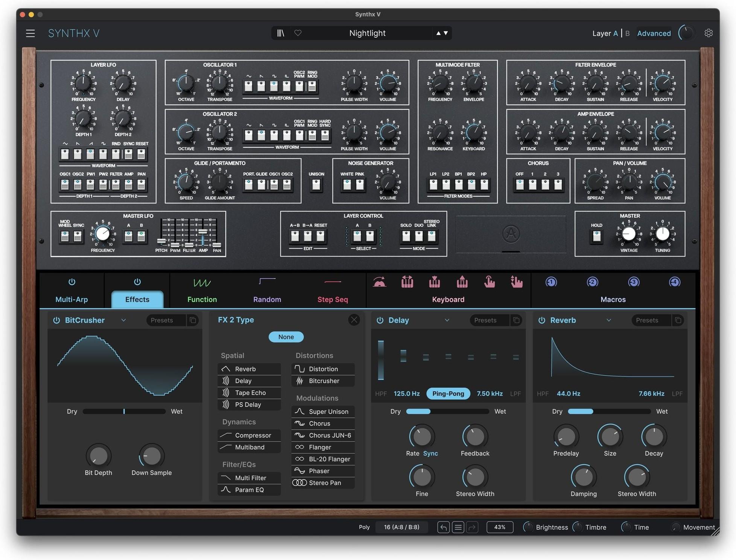Switch to the Random tab
The image size is (736, 560).
tap(267, 299)
